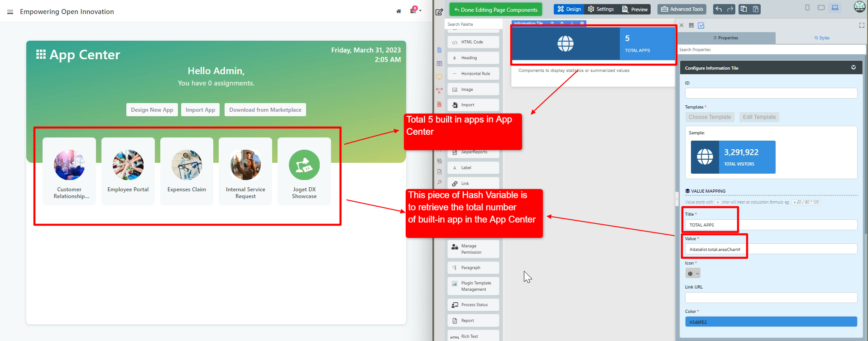Viewport: 868px width, 341px height.
Task: Open the admin profile avatar
Action: pos(859,7)
